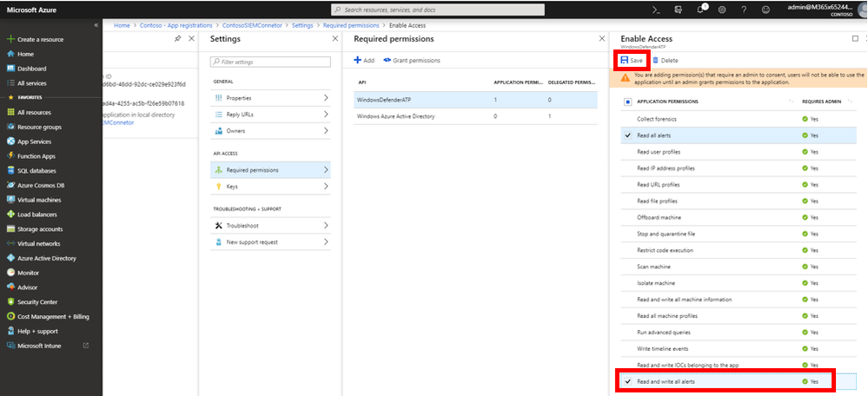The height and width of the screenshot is (396, 868).
Task: Sort by Requires Admin column arrows
Action: [x=851, y=102]
